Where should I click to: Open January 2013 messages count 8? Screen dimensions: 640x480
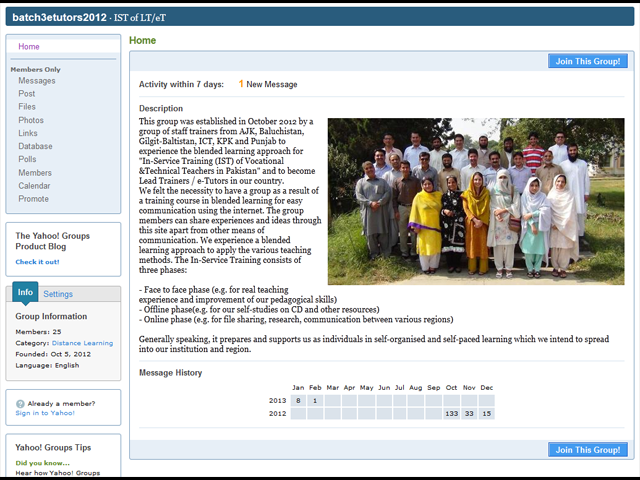(298, 400)
